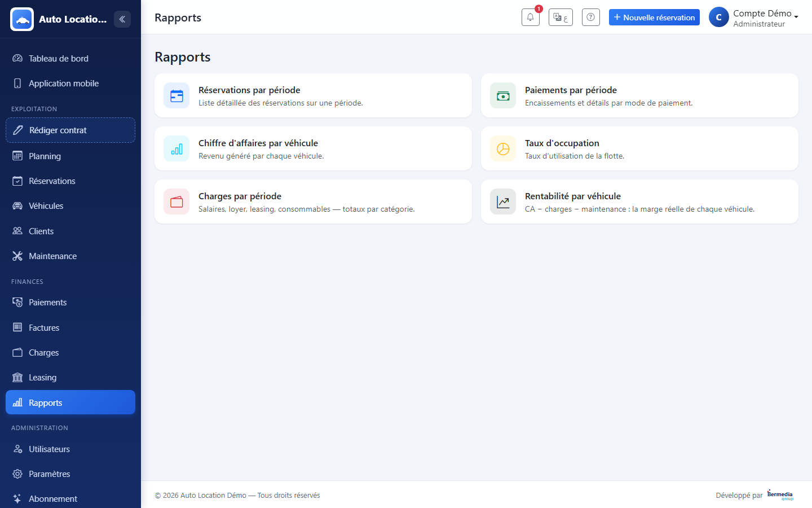The height and width of the screenshot is (508, 812).
Task: Open the Abonnement menu label
Action: (53, 498)
